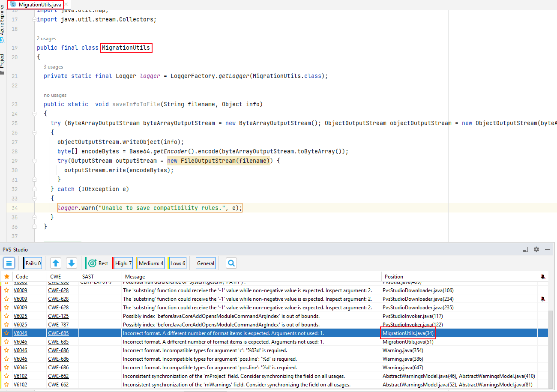Open quick filter search magnifier

click(x=231, y=263)
